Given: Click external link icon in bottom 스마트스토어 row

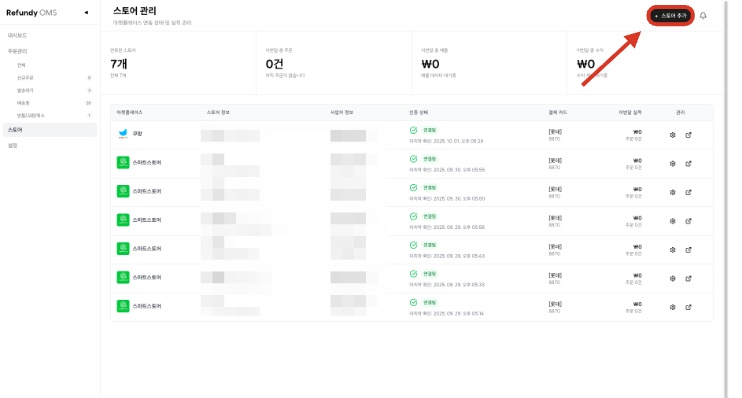Looking at the screenshot, I should point(688,307).
